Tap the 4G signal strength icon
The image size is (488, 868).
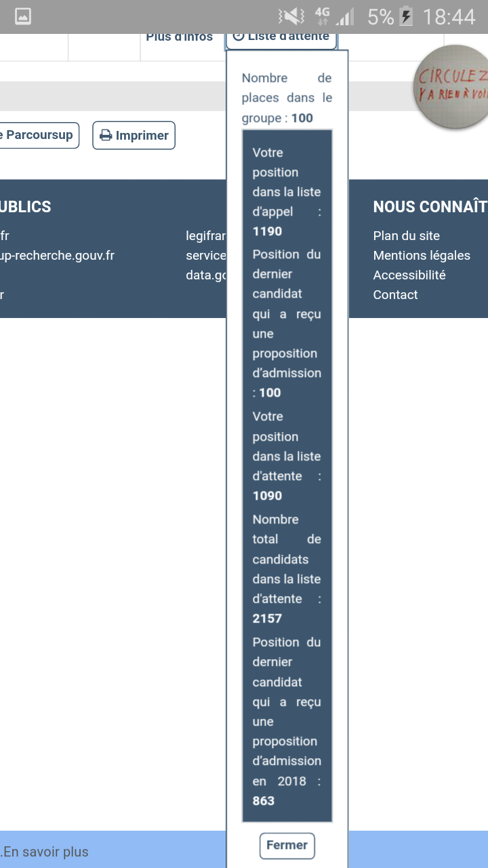pyautogui.click(x=333, y=17)
